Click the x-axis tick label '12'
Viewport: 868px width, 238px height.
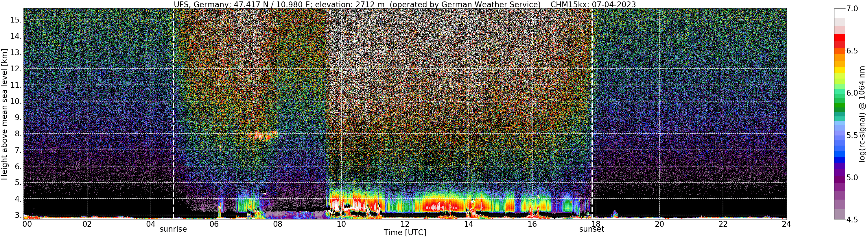coord(405,224)
